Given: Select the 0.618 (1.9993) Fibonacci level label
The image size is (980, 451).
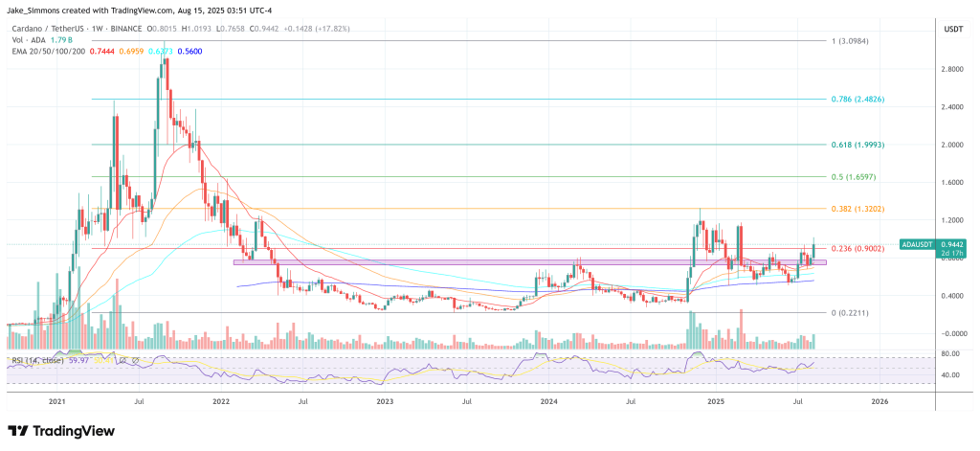Looking at the screenshot, I should pos(857,145).
